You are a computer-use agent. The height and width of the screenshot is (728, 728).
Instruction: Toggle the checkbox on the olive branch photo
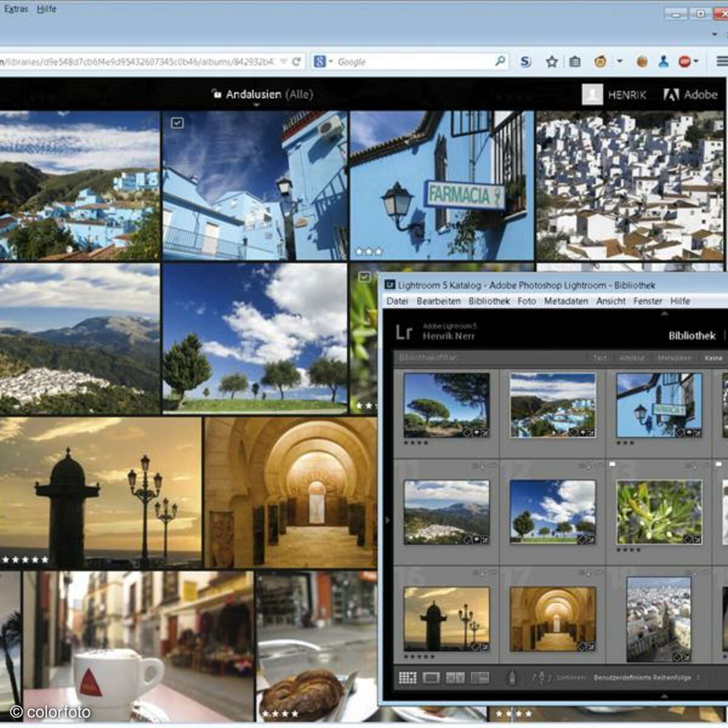(x=364, y=277)
